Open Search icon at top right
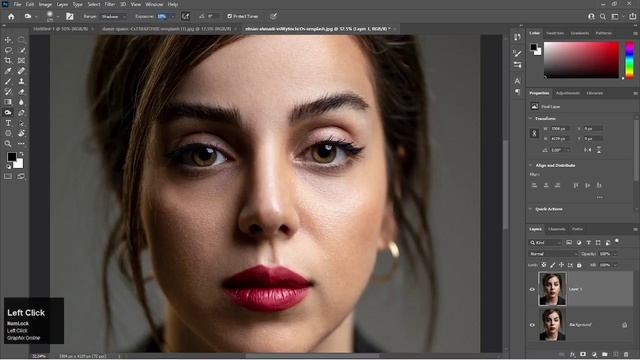Screen dimensions: 640x360 point(603,16)
